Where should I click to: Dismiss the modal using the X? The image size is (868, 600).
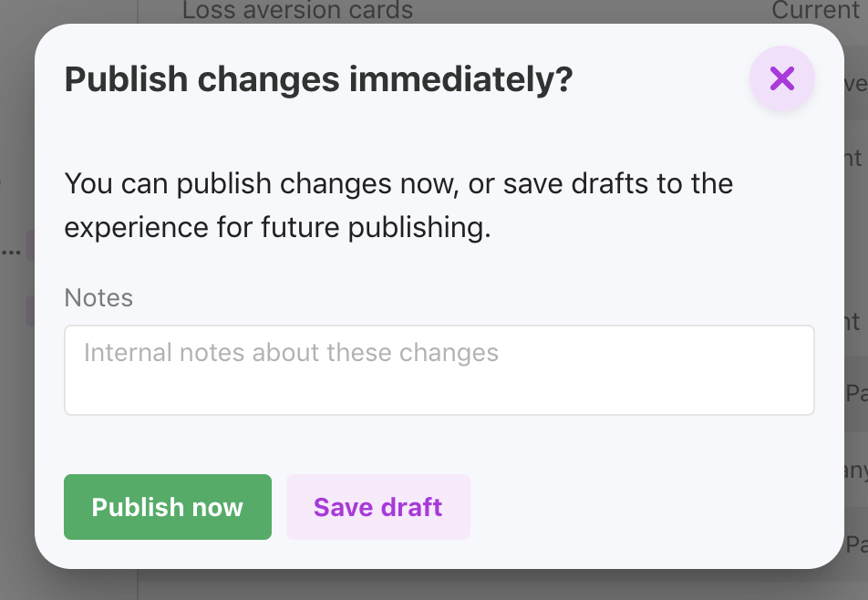pos(781,78)
